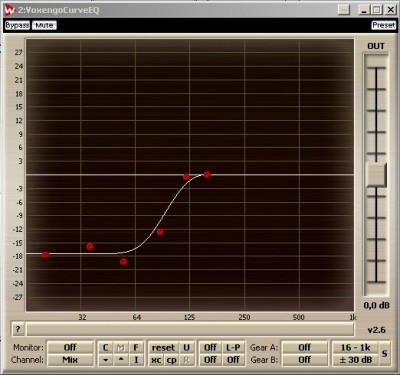Click the C button in the control strip
This screenshot has height=375, width=400.
click(105, 348)
